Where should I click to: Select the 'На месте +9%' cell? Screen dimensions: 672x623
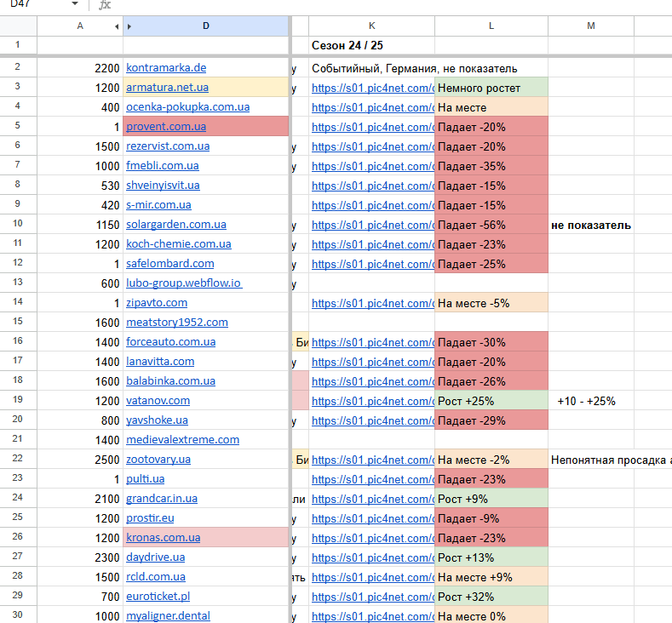(491, 577)
